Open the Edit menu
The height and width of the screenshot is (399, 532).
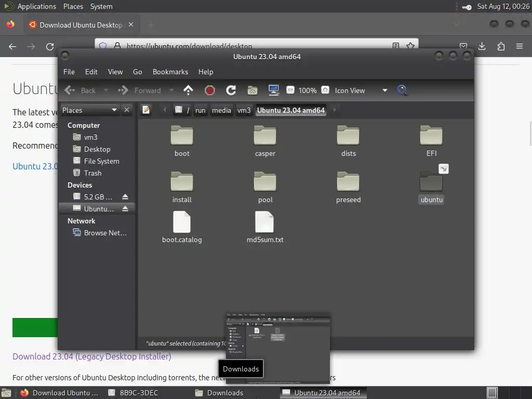coord(91,72)
